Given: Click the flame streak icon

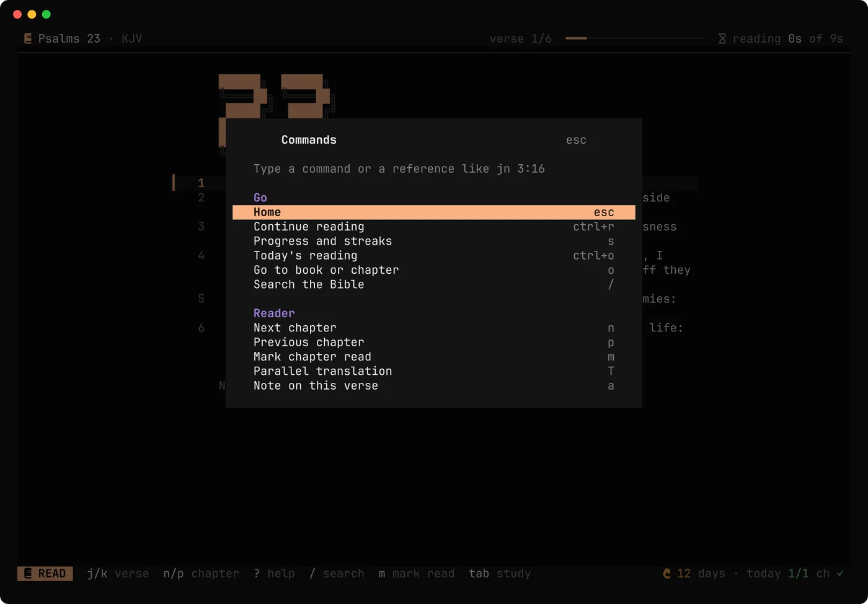Looking at the screenshot, I should [667, 574].
